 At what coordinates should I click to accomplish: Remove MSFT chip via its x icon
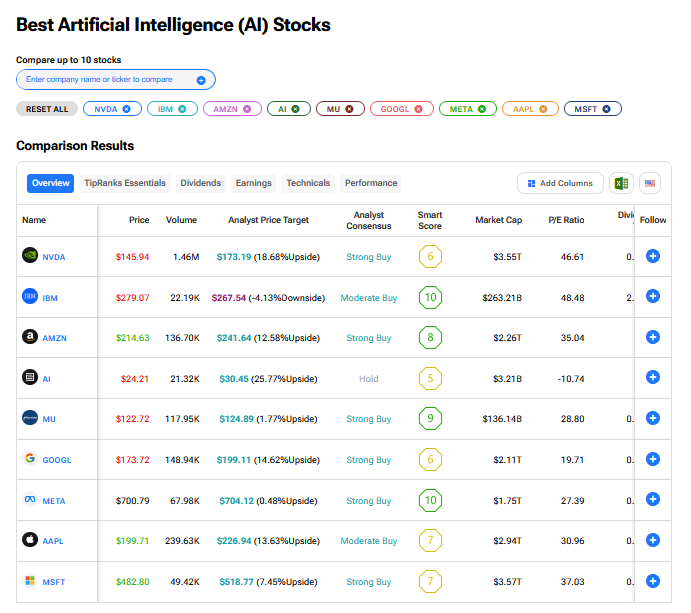point(606,109)
